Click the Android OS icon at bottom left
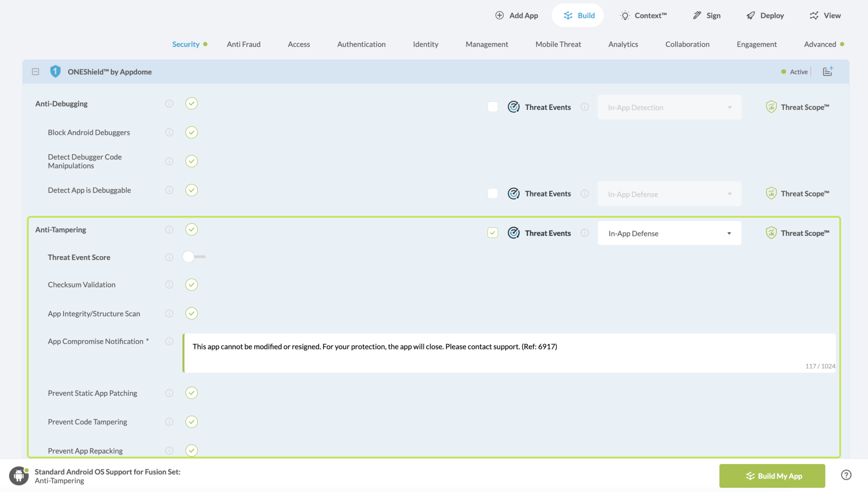The width and height of the screenshot is (868, 492). pos(19,476)
